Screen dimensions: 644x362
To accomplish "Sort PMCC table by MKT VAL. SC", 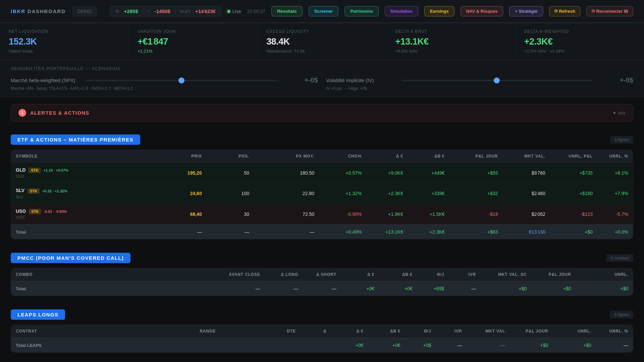I will click(x=512, y=275).
